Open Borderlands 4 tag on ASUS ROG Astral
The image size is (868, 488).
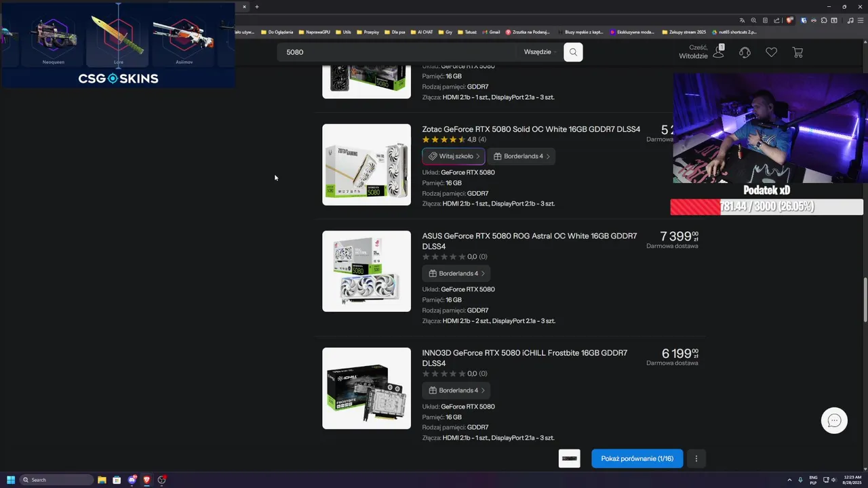456,274
